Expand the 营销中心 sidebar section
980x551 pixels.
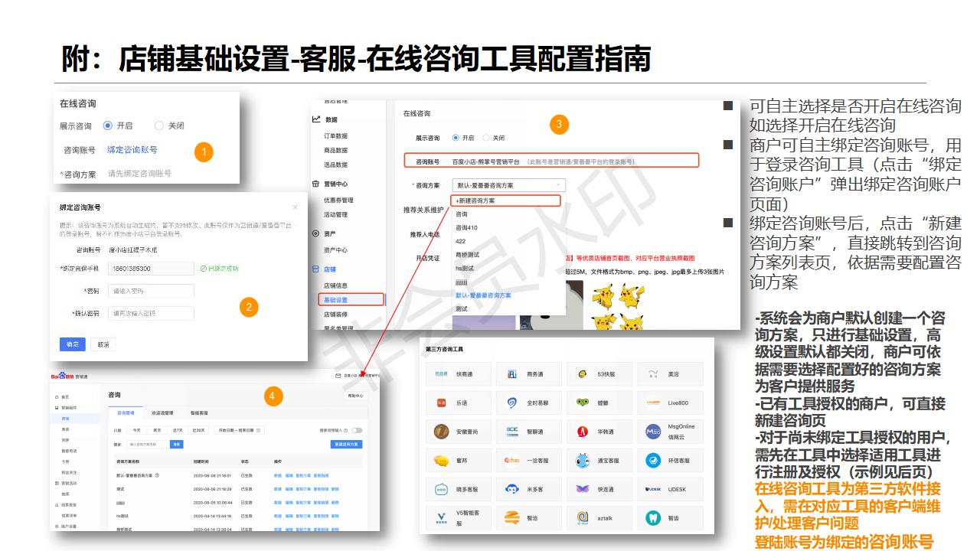(x=335, y=184)
